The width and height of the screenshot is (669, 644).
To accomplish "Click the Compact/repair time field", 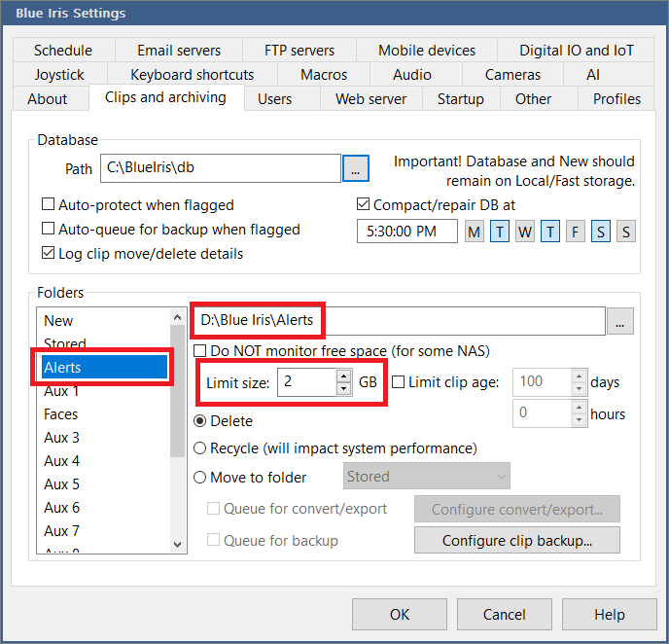I will 406,232.
